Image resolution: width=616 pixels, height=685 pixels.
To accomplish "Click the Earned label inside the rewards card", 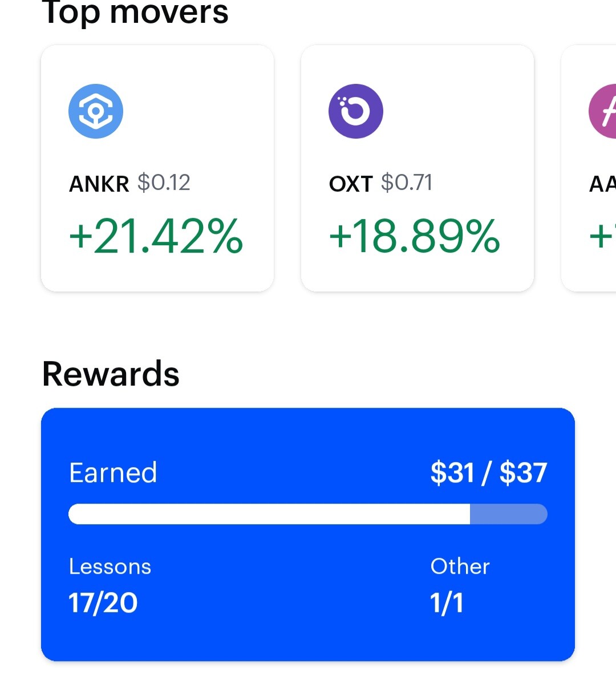I will [112, 472].
